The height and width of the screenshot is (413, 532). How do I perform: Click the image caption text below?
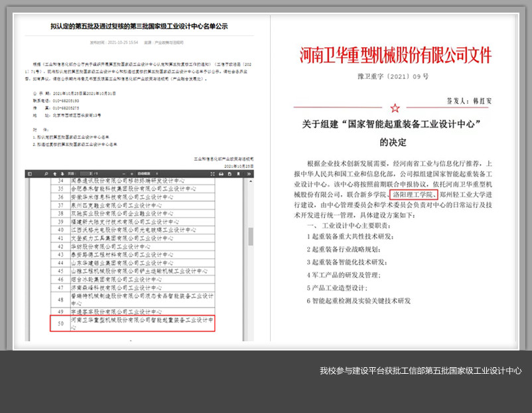pyautogui.click(x=421, y=371)
